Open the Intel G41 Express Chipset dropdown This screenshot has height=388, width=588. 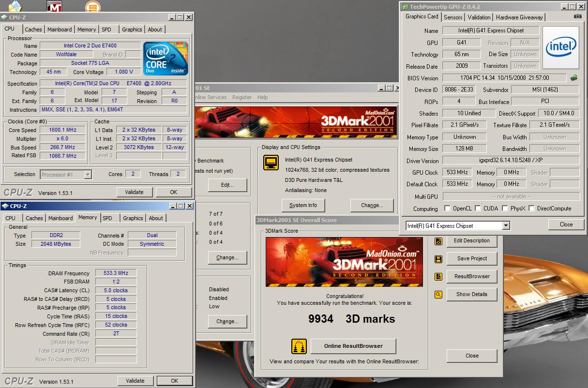tap(506, 226)
